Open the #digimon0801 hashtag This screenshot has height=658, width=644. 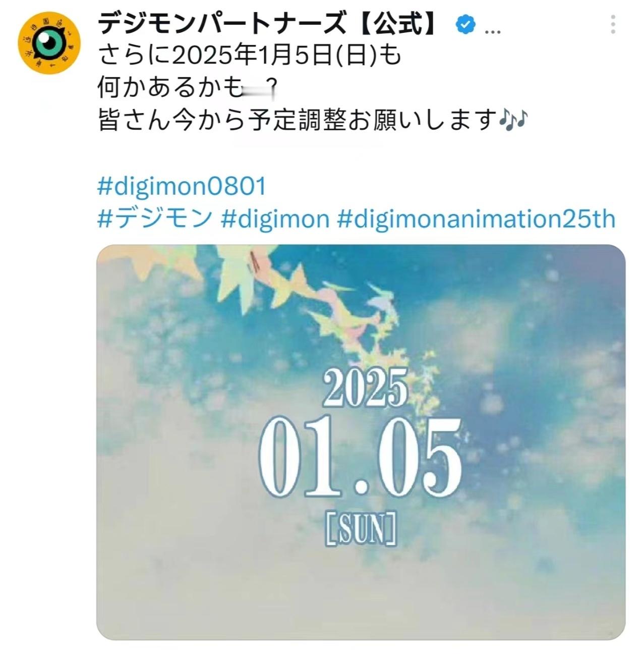(x=182, y=187)
